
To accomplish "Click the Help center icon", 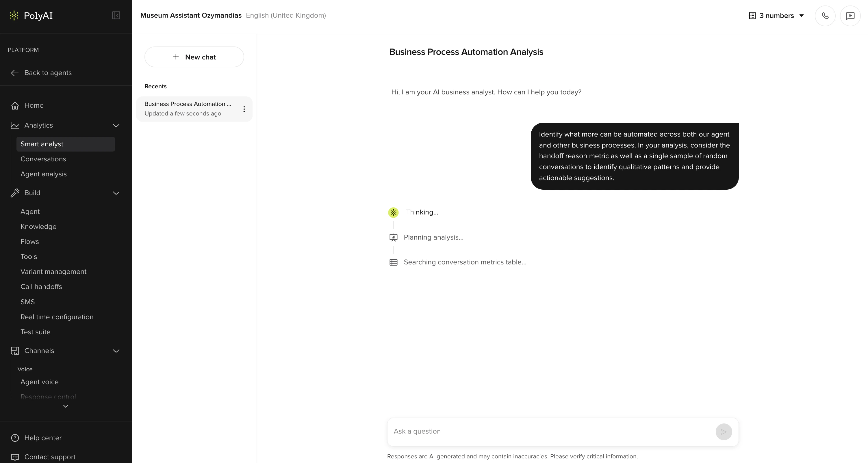I will 15,438.
